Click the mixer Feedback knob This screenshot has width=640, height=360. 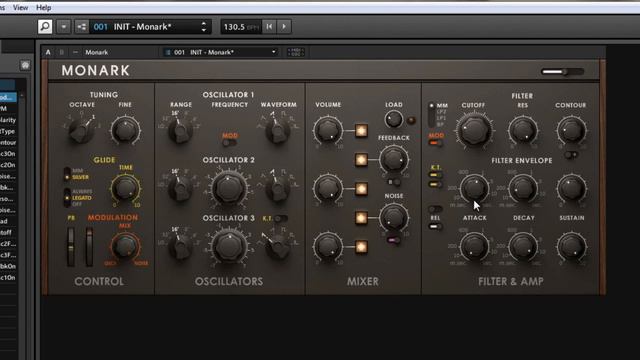[x=393, y=160]
